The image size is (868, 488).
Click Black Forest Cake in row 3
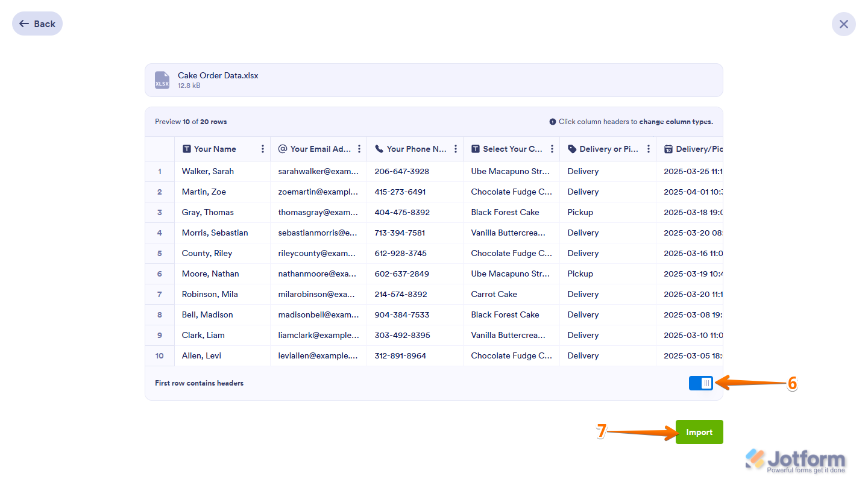pyautogui.click(x=512, y=212)
